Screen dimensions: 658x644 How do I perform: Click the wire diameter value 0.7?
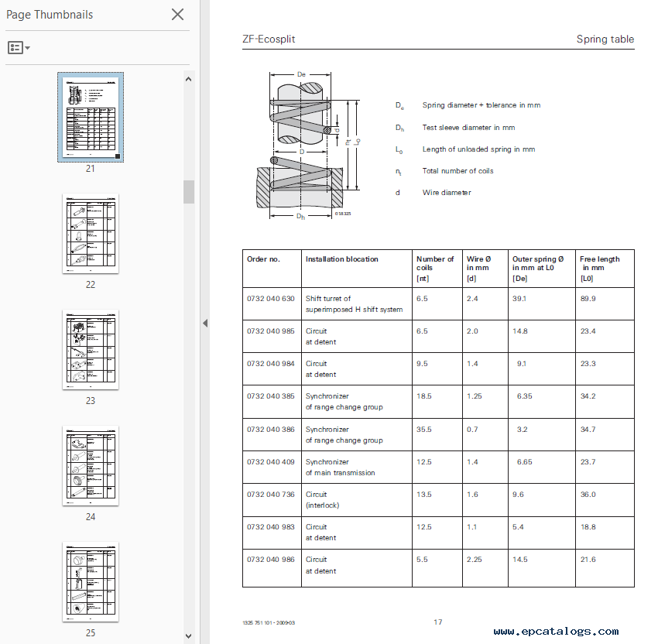(x=472, y=430)
